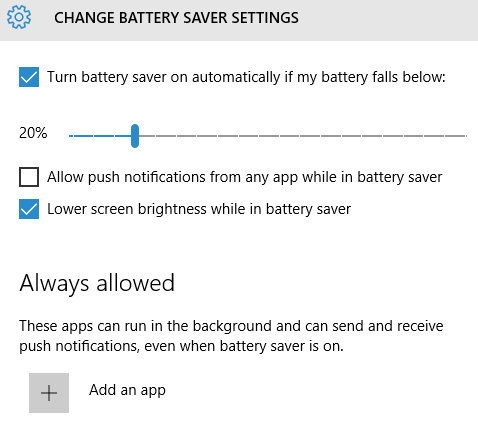
Task: Click the Always allowed description paragraph
Action: [231, 336]
